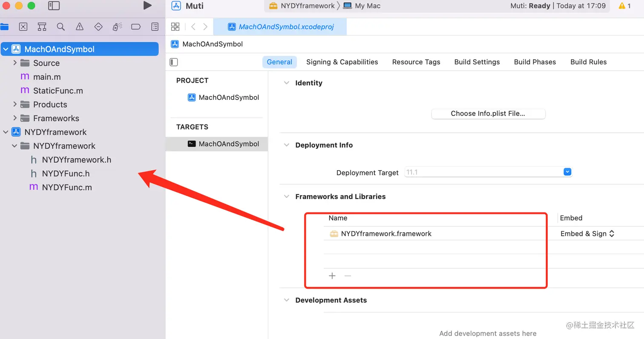
Task: Open the Symbol navigator
Action: coord(42,27)
